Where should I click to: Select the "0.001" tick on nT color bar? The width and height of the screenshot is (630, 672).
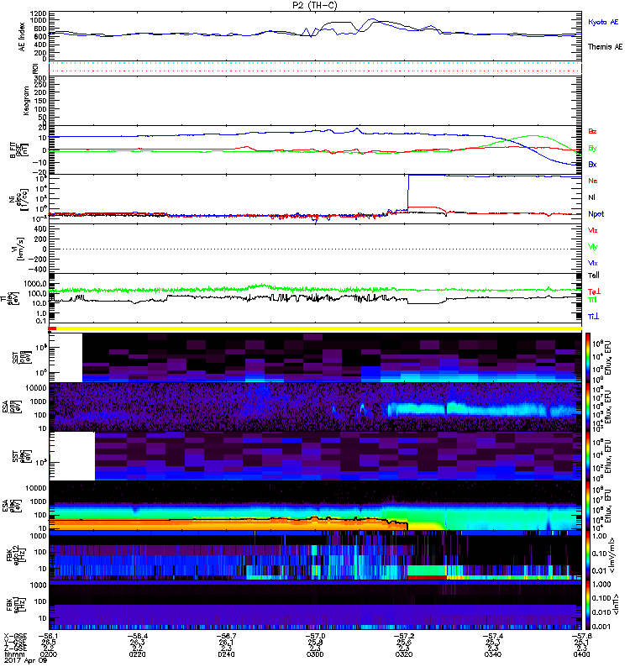point(601,626)
